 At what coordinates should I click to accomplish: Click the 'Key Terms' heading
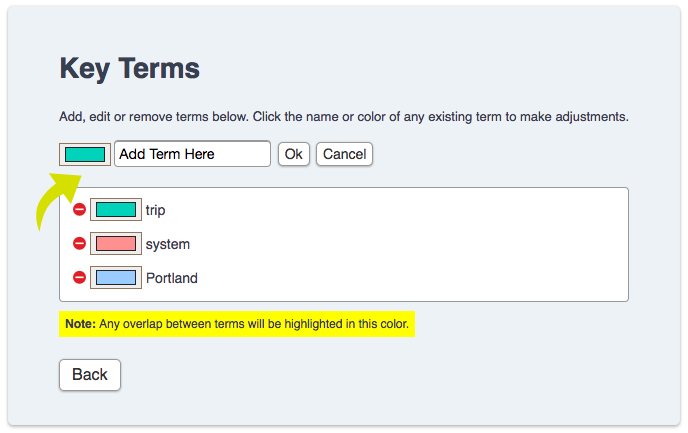pyautogui.click(x=129, y=69)
